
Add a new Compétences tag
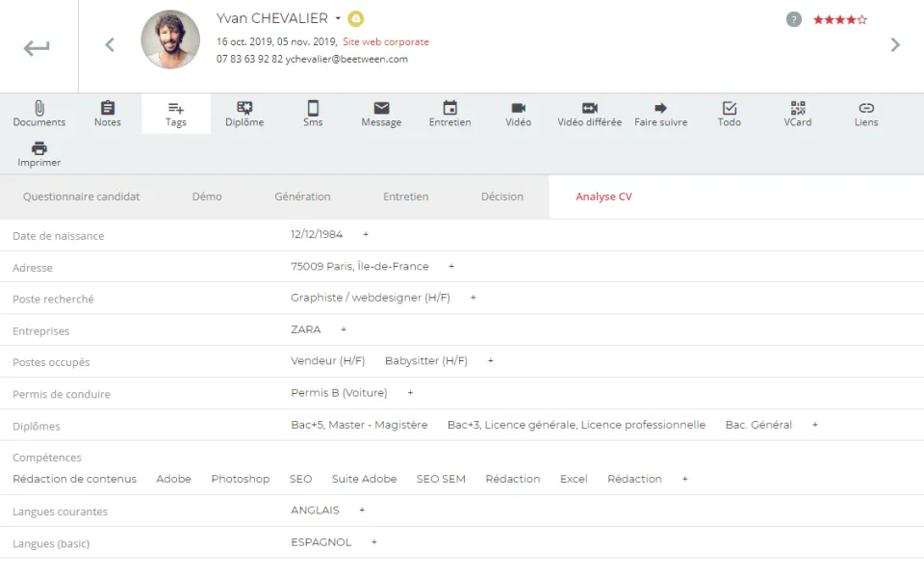click(x=684, y=479)
